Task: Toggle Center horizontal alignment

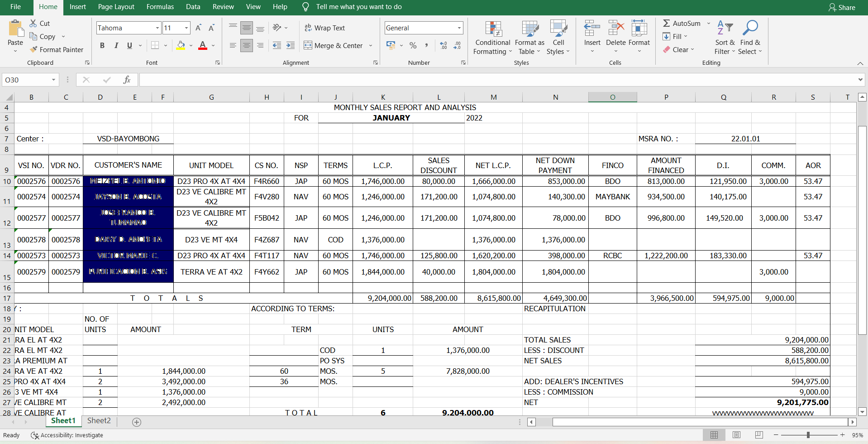Action: [247, 45]
